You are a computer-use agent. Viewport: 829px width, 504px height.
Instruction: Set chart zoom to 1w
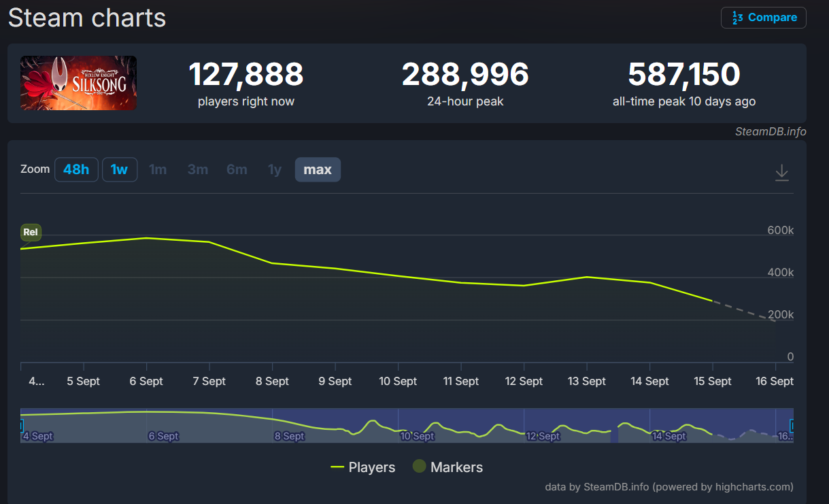click(x=120, y=169)
